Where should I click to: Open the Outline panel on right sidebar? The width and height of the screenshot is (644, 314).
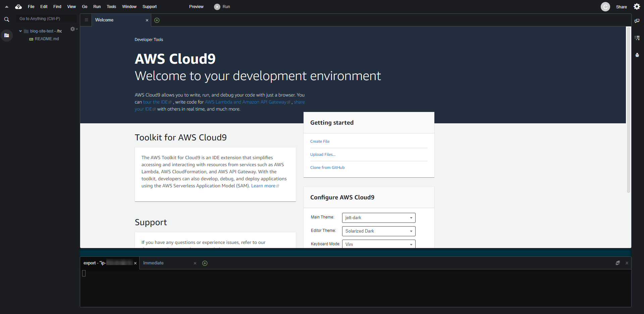(637, 38)
